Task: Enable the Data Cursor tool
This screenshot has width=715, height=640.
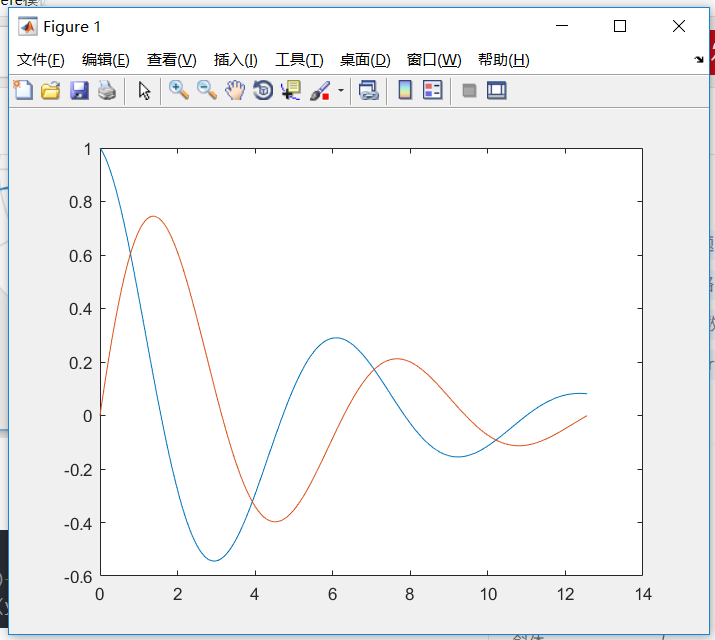Action: click(x=291, y=90)
